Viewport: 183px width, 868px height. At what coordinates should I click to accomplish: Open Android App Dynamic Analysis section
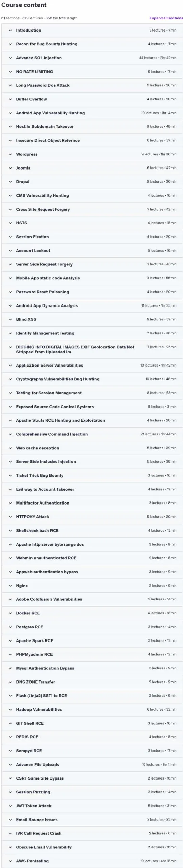tap(92, 305)
